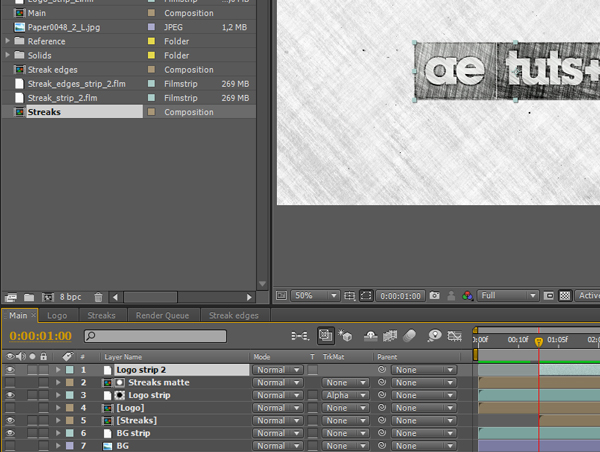Open the grid and guide options icon
The height and width of the screenshot is (452, 600).
point(349,295)
